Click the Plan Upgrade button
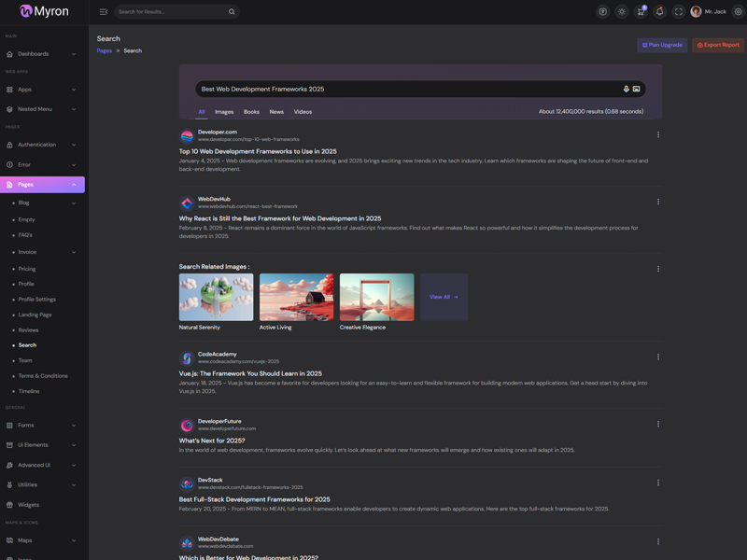Screen dimensions: 747x560 click(x=662, y=45)
